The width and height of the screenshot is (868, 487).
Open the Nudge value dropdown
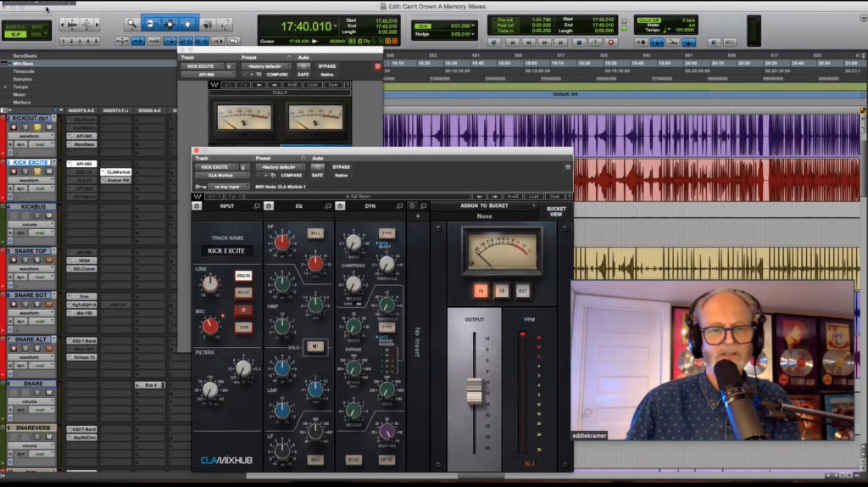462,34
